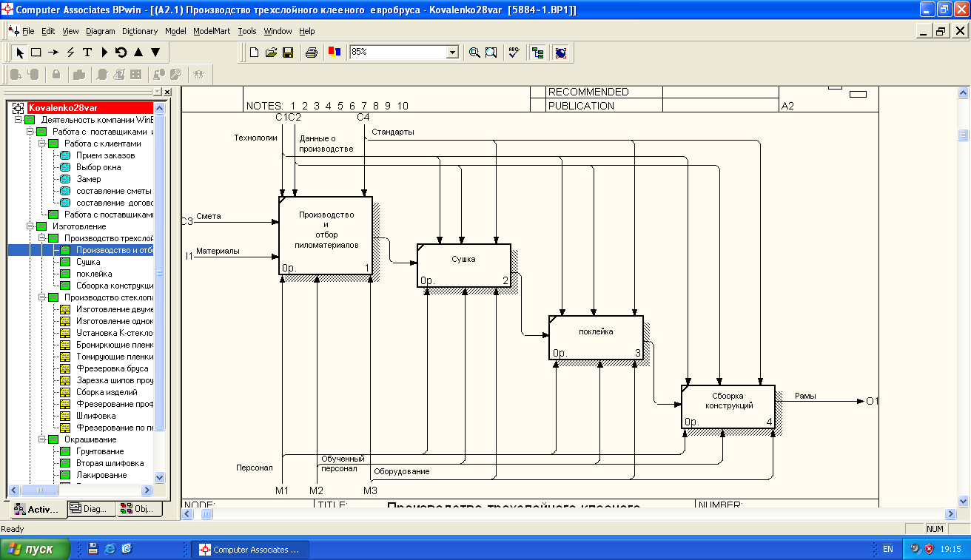Screen dimensions: 971x560
Task: Open the Tools menu
Action: pyautogui.click(x=247, y=31)
